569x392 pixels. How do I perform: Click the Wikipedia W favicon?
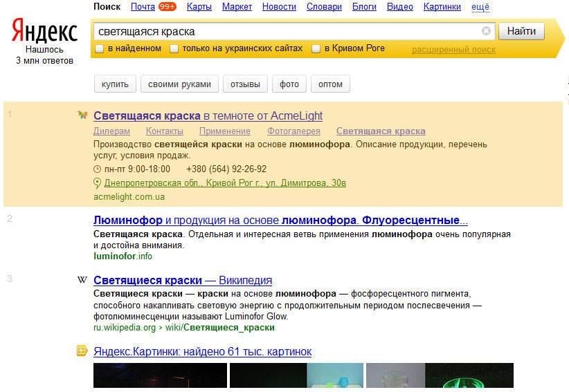[82, 280]
